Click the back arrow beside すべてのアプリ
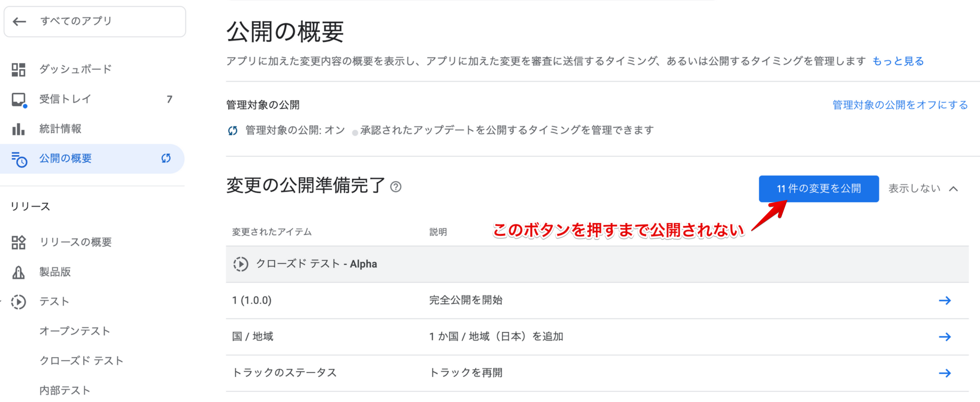Image resolution: width=980 pixels, height=402 pixels. point(19,22)
